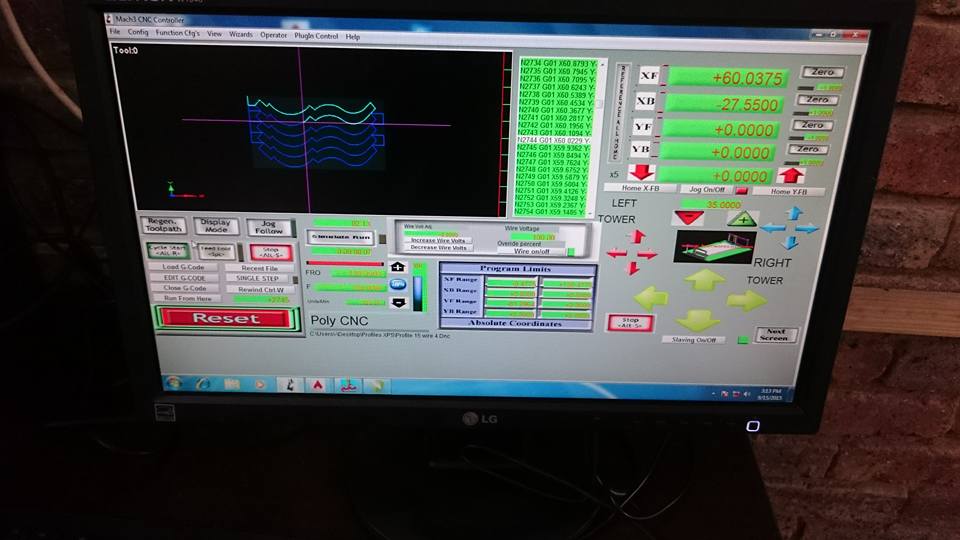
Task: Click the red up arrow above Home Y-FB
Action: [790, 175]
